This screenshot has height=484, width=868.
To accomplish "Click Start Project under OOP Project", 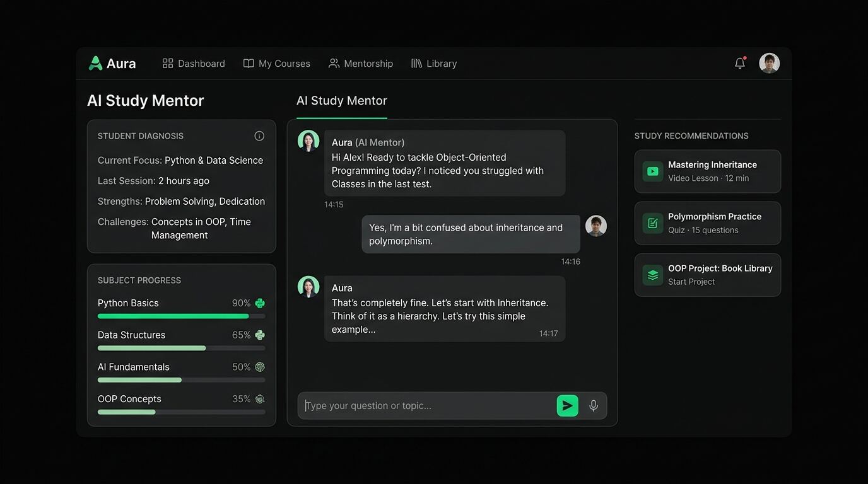I will [691, 282].
